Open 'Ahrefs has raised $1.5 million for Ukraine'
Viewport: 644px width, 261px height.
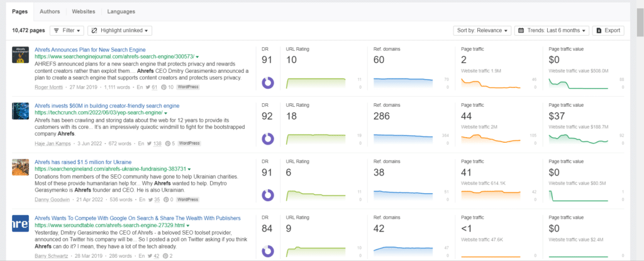point(83,162)
